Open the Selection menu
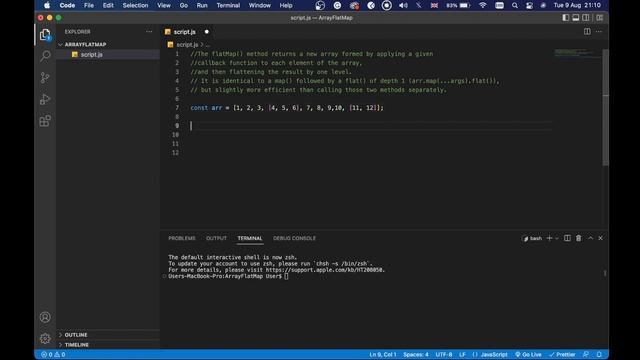Screen dimensions: 640x360 coord(135,5)
